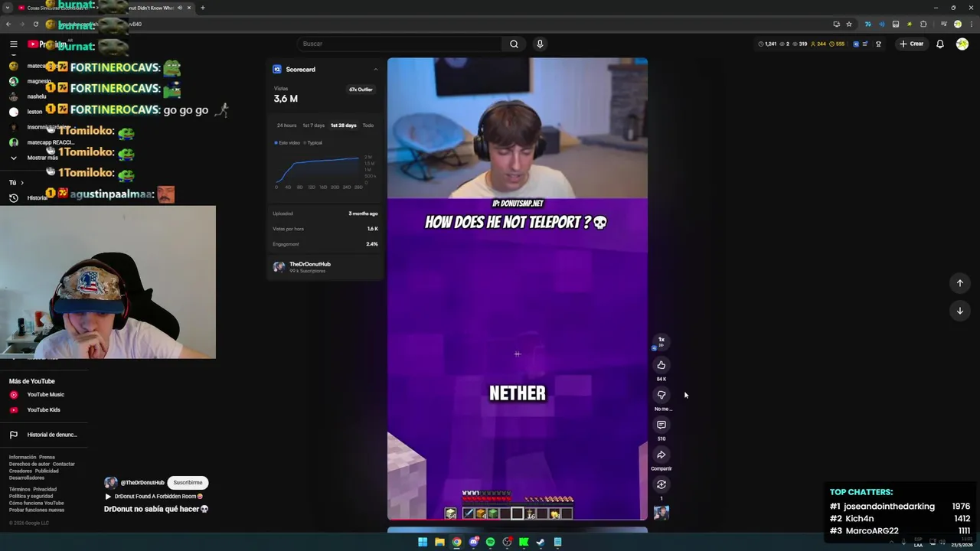Screen dimensions: 980x551
Task: Select the Todo tab in Scorecard
Action: coord(368,126)
